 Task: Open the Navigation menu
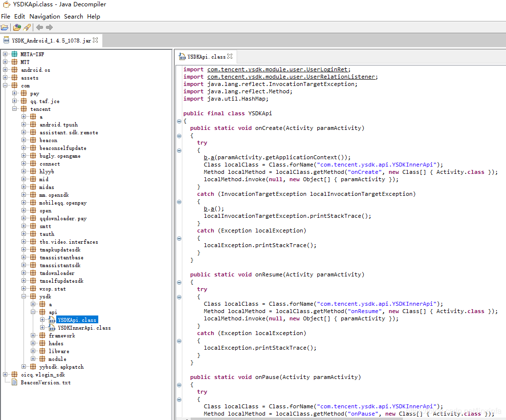point(44,16)
